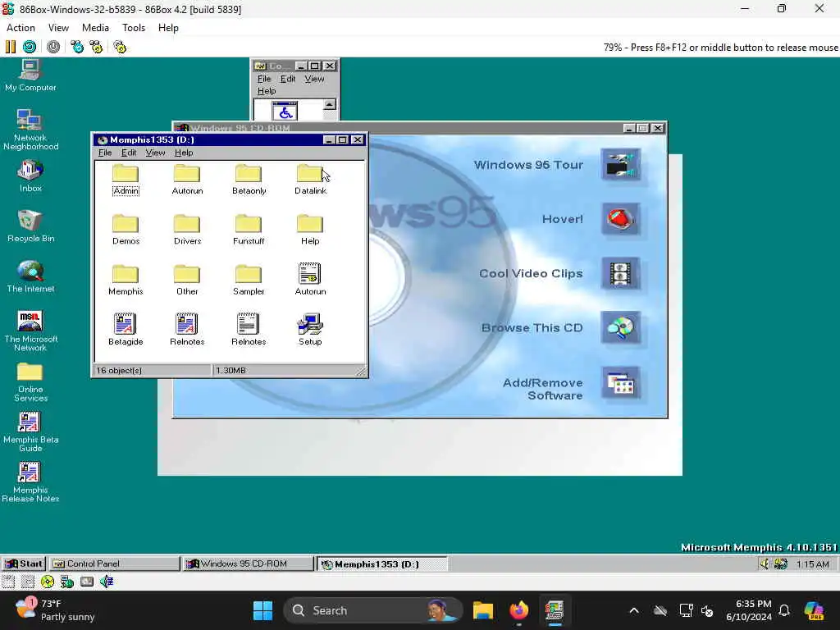This screenshot has width=840, height=630.
Task: Click the Windows 95 Start button
Action: (x=24, y=564)
